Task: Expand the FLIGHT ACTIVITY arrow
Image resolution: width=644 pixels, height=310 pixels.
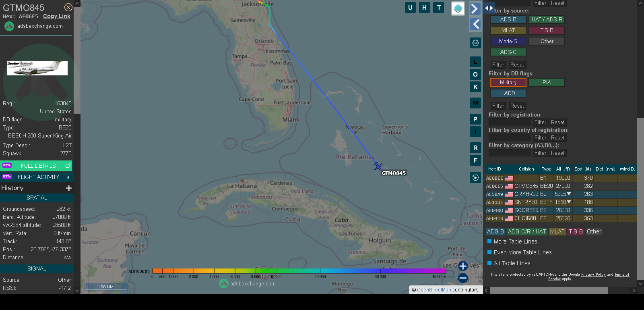Action: click(x=68, y=177)
